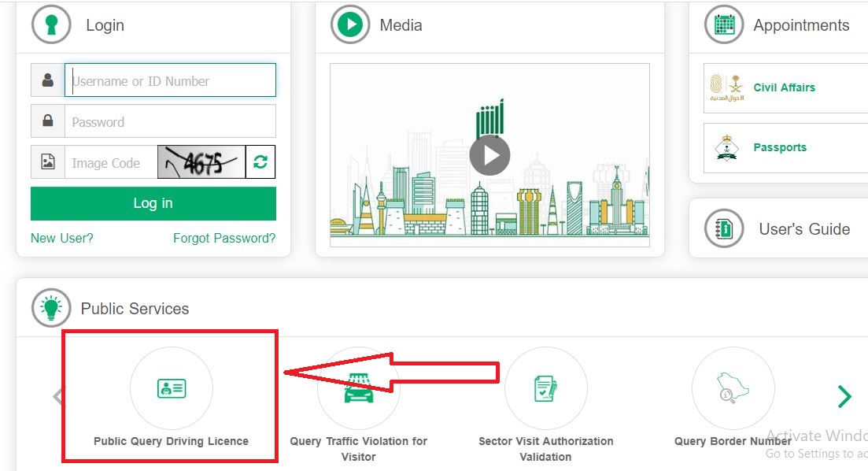Viewport: 868px width, 471px height.
Task: Open the Query Border Number service
Action: coord(733,388)
